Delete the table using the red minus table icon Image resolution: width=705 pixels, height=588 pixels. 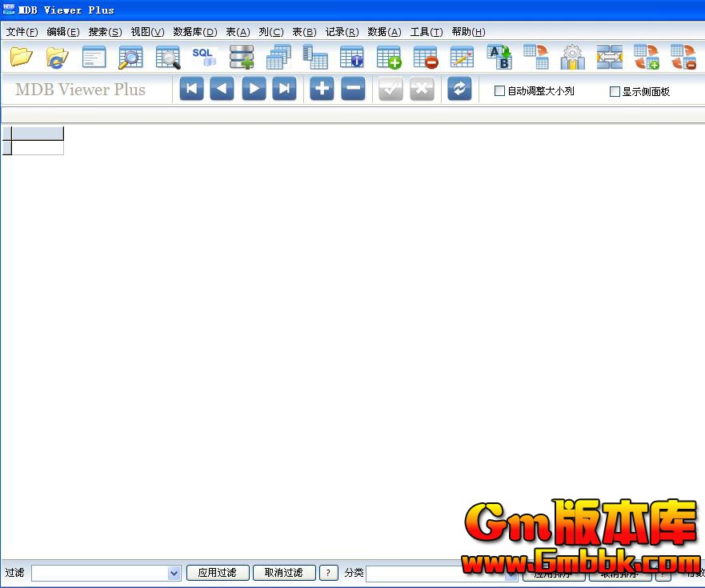426,57
